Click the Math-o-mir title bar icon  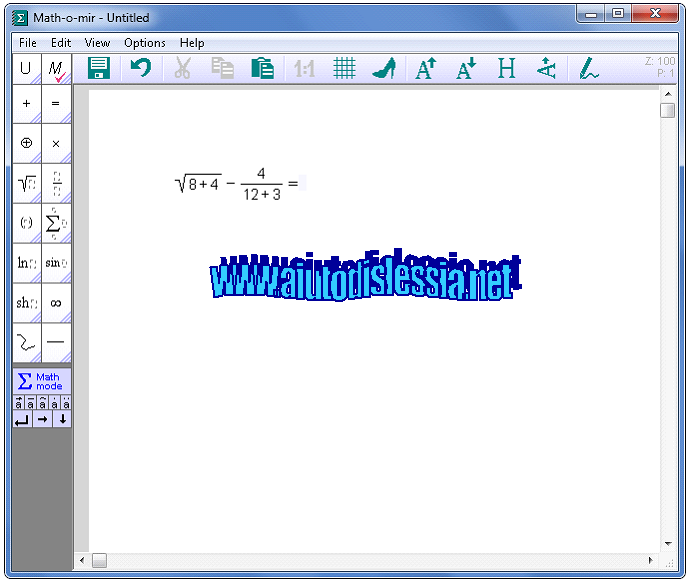(20, 18)
